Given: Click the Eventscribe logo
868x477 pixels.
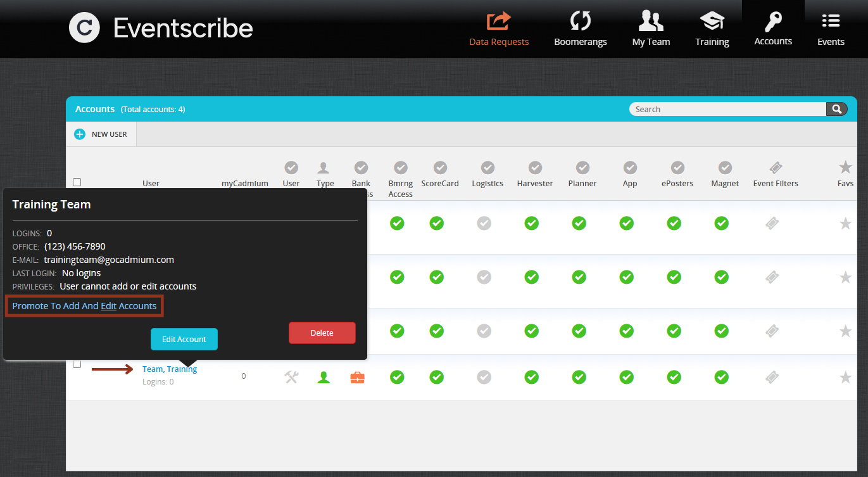Looking at the screenshot, I should pos(161,28).
